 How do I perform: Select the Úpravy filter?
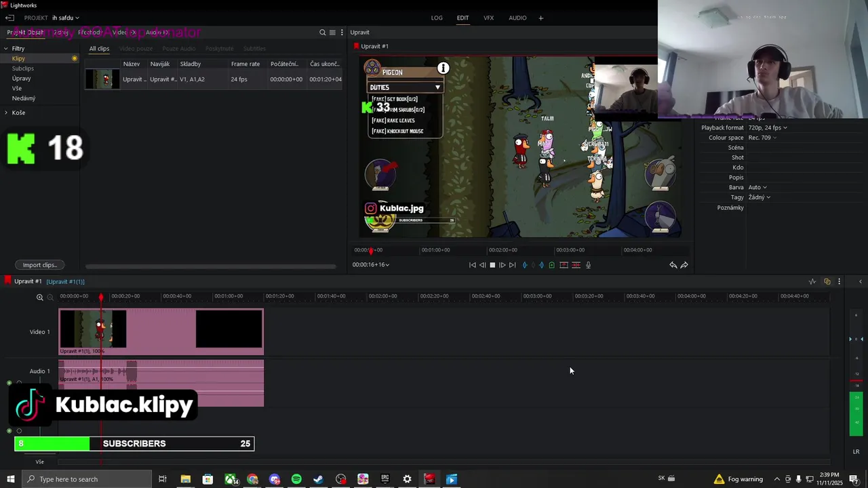tap(21, 79)
